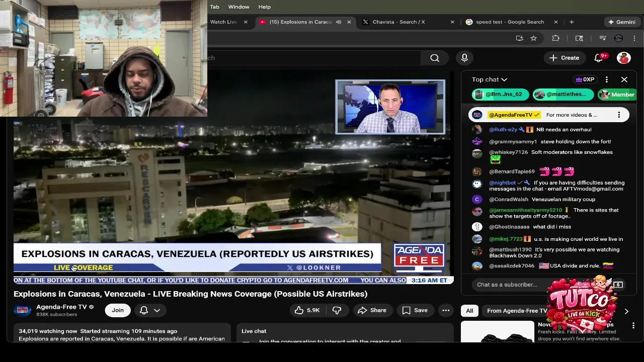The image size is (644, 362).
Task: Open Agenda-Free TV channel avatar
Action: (x=22, y=310)
